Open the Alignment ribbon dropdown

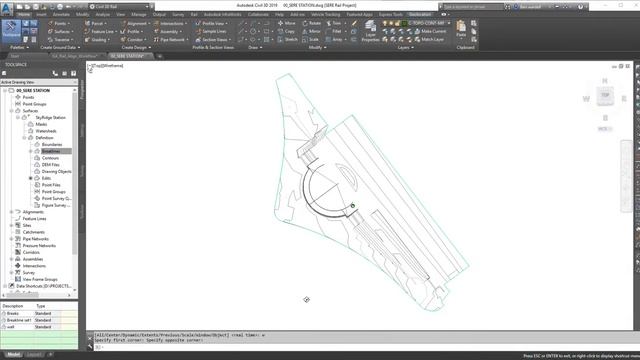pyautogui.click(x=135, y=23)
